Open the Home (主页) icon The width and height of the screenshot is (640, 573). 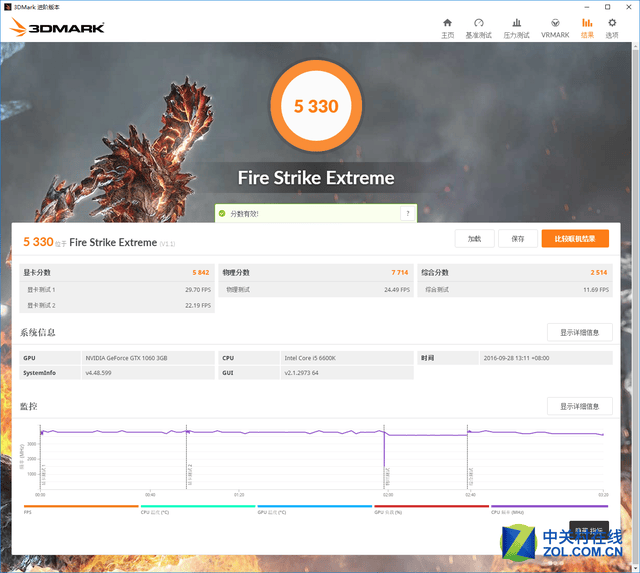[x=447, y=23]
